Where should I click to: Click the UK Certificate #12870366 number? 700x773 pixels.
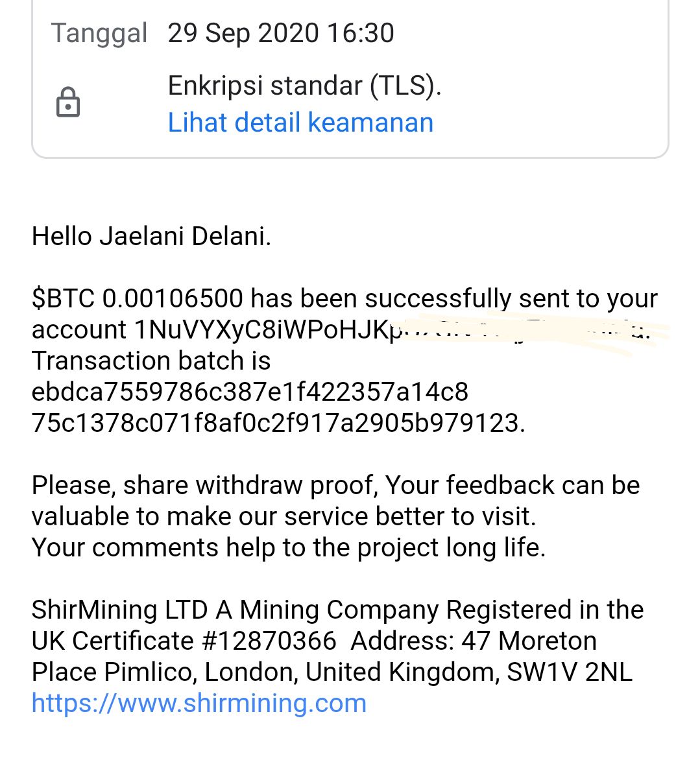(184, 641)
